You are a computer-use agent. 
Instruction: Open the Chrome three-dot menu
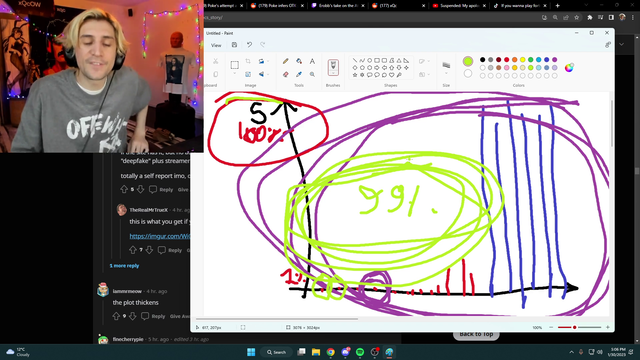coord(633,18)
